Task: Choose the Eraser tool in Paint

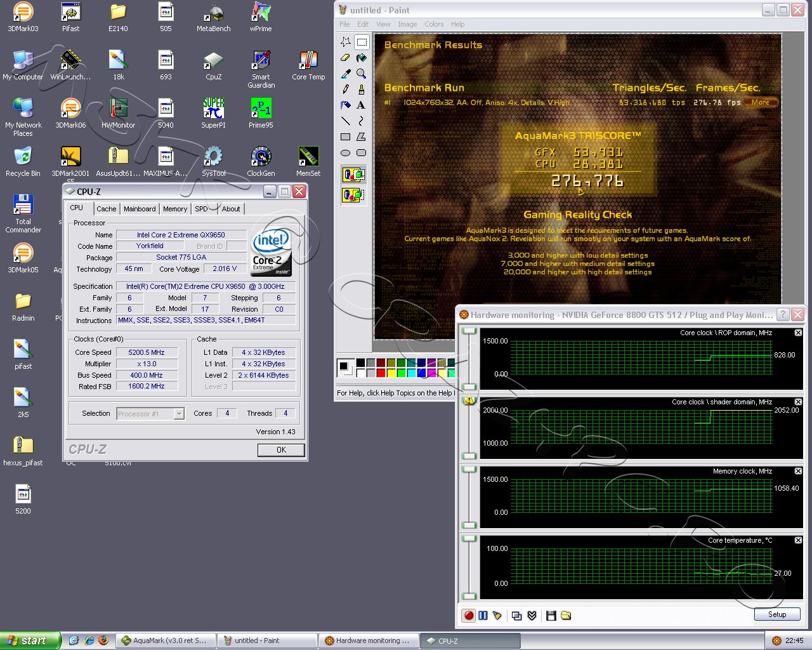Action: 346,58
